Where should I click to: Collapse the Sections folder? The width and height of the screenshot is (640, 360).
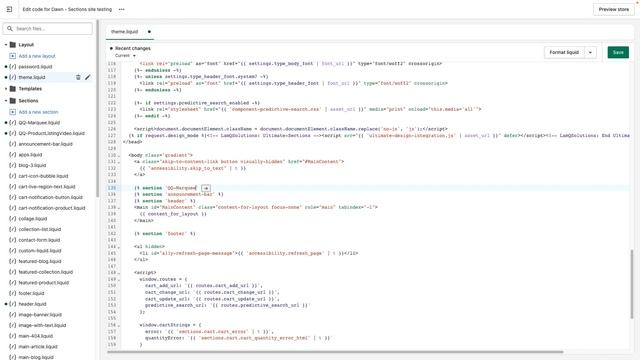click(x=6, y=100)
